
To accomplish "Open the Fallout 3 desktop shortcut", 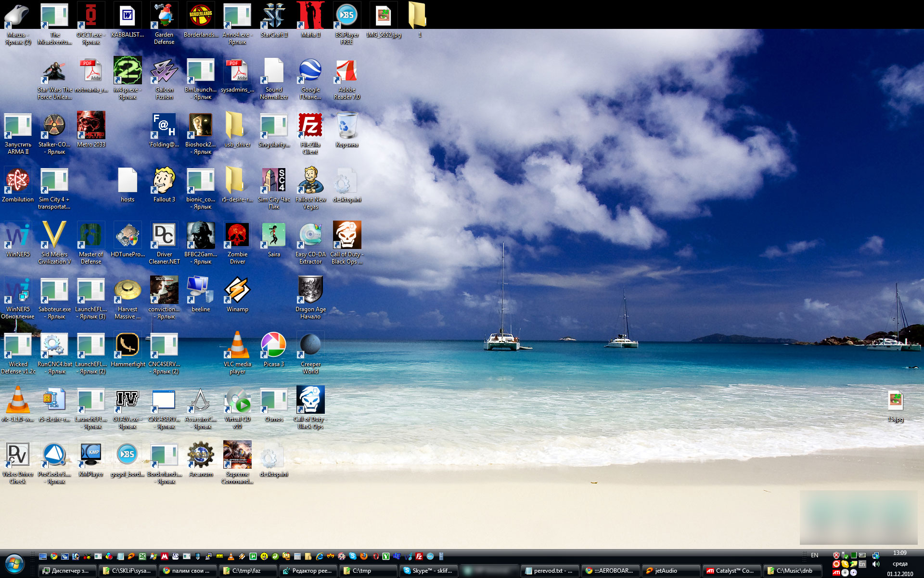I will 164,185.
